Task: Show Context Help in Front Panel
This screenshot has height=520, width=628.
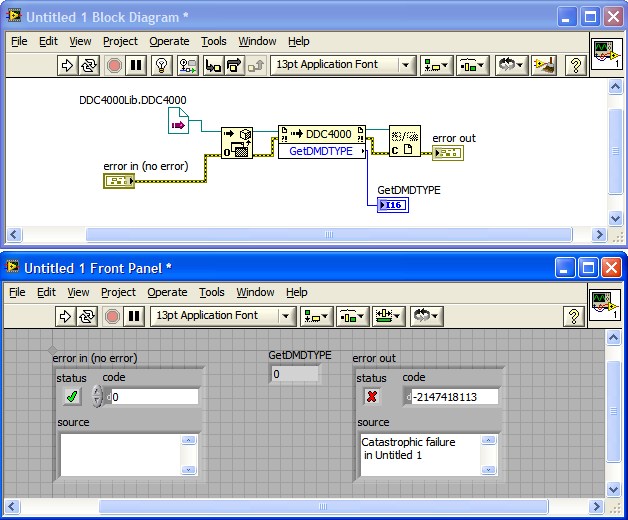Action: (x=574, y=316)
